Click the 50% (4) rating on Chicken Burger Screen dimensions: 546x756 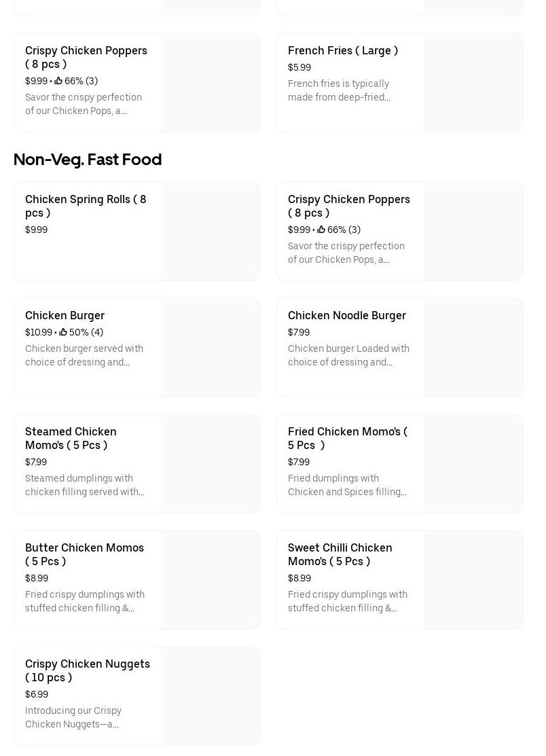click(x=86, y=333)
